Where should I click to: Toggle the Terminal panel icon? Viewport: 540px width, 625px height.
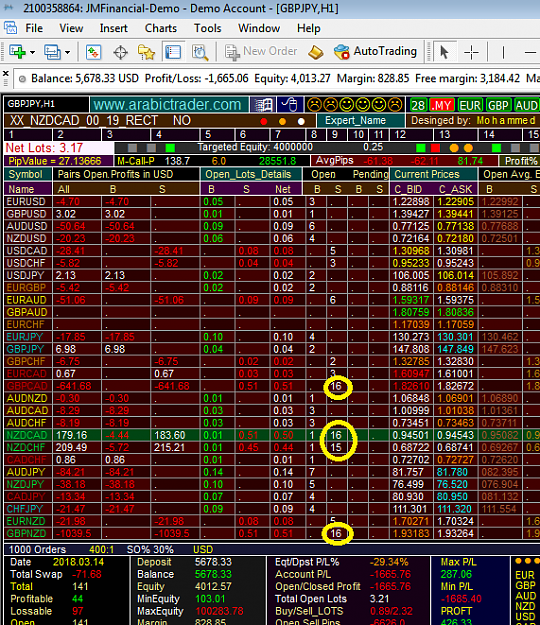(173, 52)
